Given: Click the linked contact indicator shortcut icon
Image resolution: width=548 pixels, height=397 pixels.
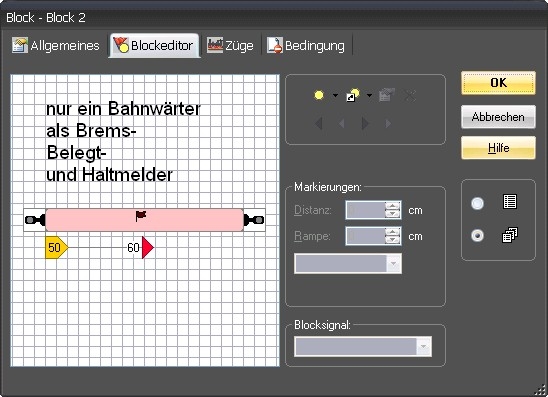Looking at the screenshot, I should [x=353, y=95].
